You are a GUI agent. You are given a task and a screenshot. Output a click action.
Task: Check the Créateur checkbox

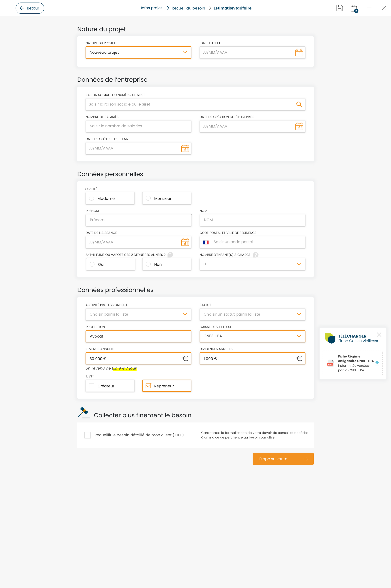(x=92, y=386)
